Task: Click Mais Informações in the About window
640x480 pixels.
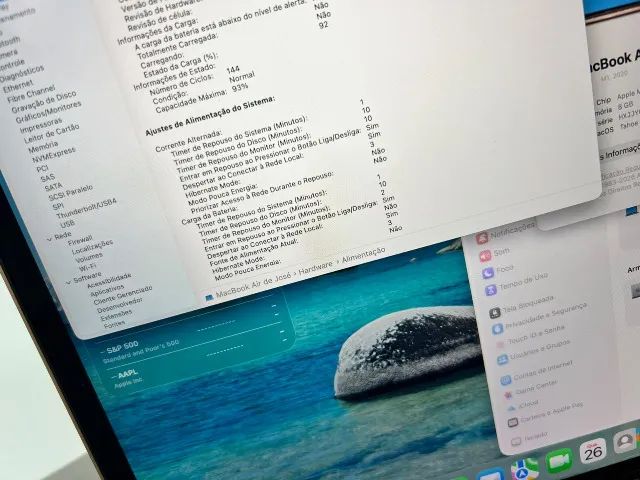Action: point(620,153)
